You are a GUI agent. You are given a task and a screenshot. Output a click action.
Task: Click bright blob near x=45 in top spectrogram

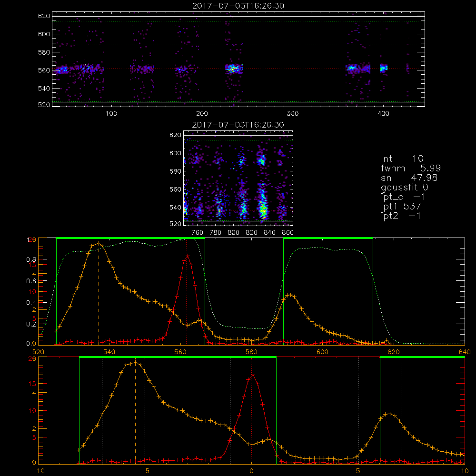point(63,70)
